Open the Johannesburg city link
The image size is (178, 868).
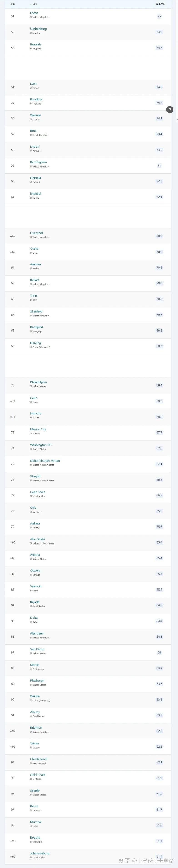(40, 853)
